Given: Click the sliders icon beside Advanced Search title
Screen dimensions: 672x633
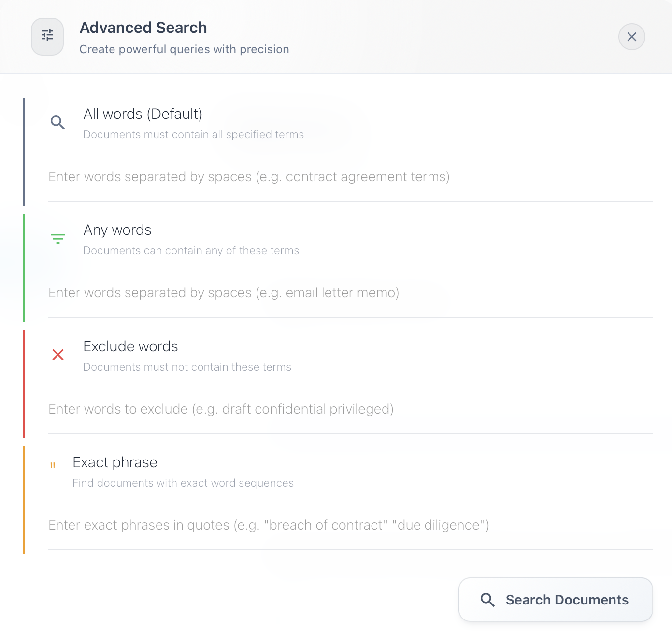Looking at the screenshot, I should point(47,36).
